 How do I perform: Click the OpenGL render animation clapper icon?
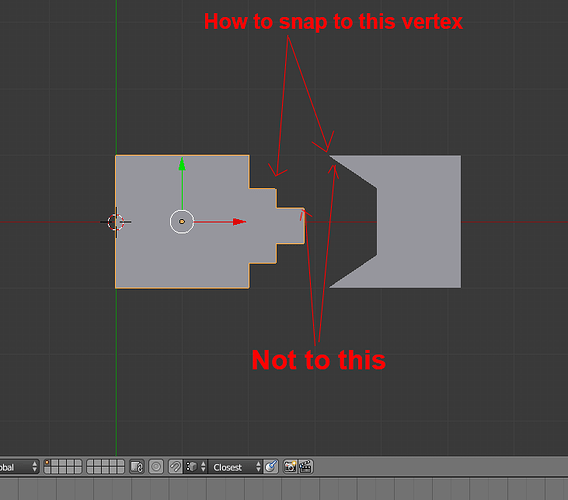305,467
